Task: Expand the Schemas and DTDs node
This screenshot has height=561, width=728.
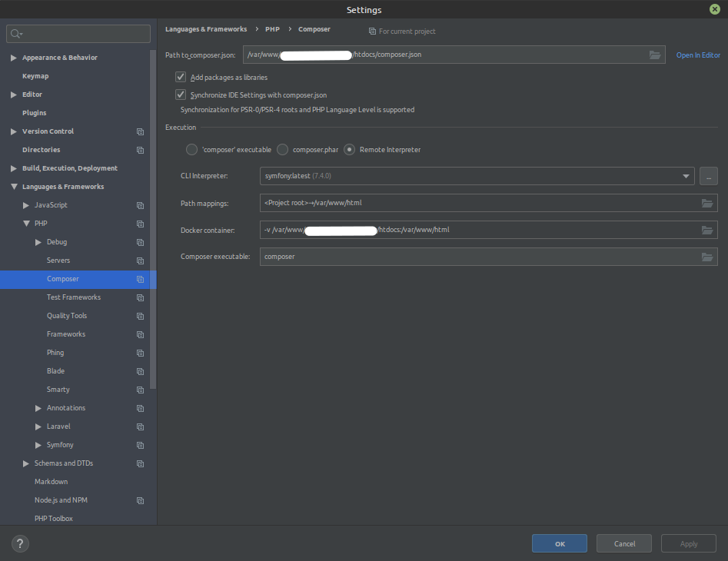Action: 26,463
